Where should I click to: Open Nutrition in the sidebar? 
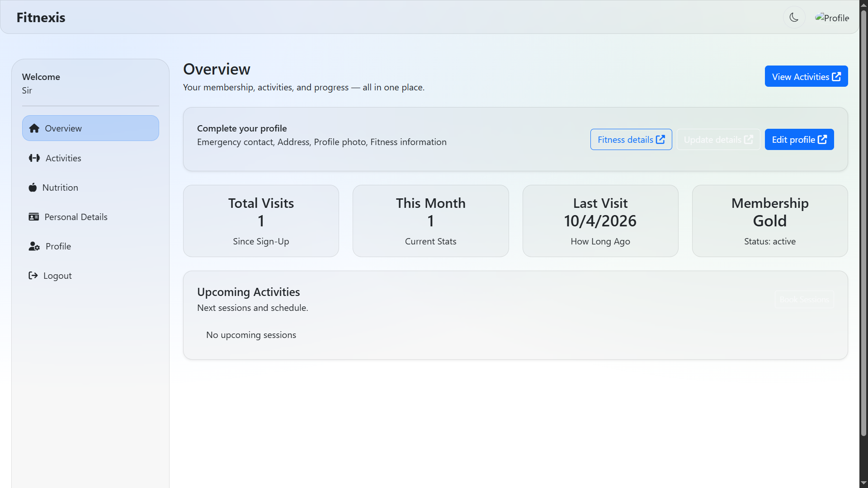click(x=90, y=188)
